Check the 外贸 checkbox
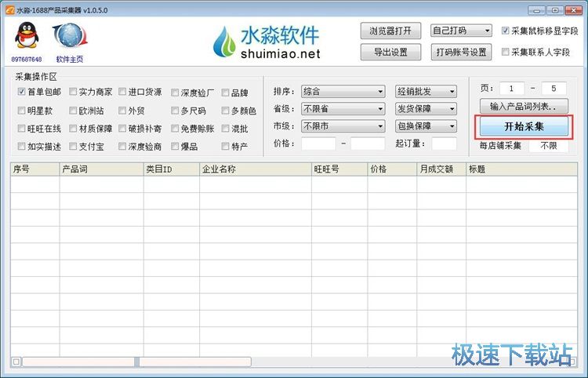The height and width of the screenshot is (378, 588). pyautogui.click(x=122, y=111)
